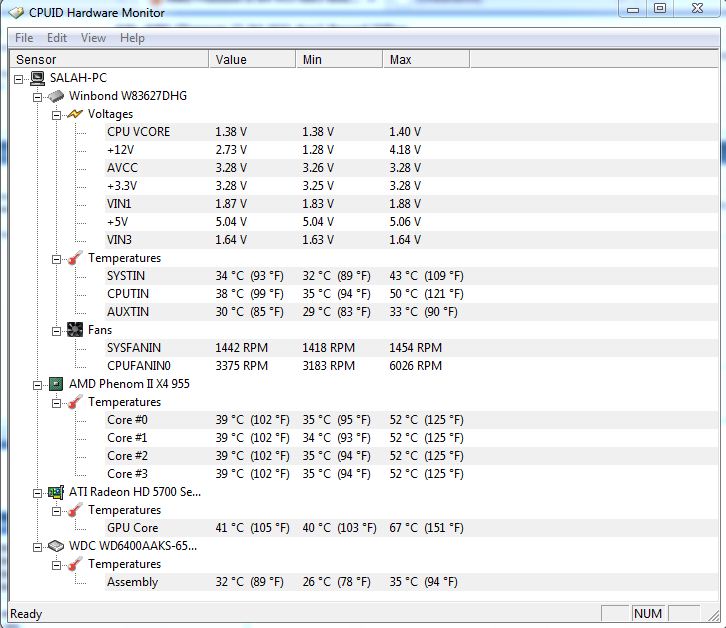Maximize the Hardware Monitor window

click(660, 9)
